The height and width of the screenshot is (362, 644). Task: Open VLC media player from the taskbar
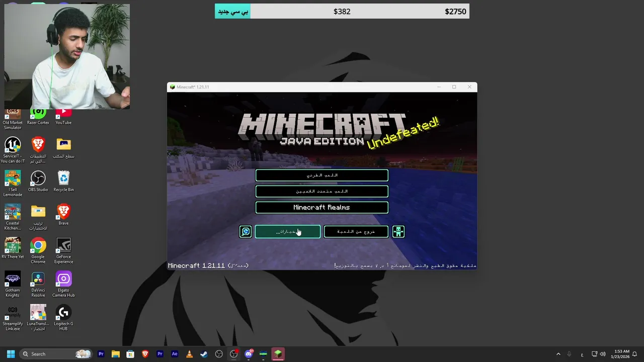pyautogui.click(x=189, y=354)
